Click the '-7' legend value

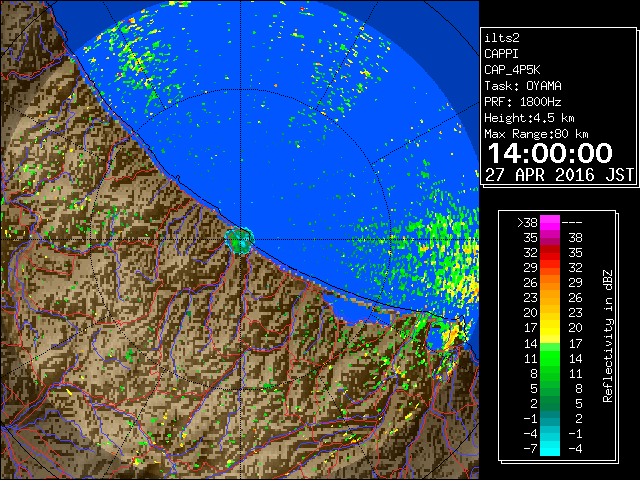coord(531,449)
